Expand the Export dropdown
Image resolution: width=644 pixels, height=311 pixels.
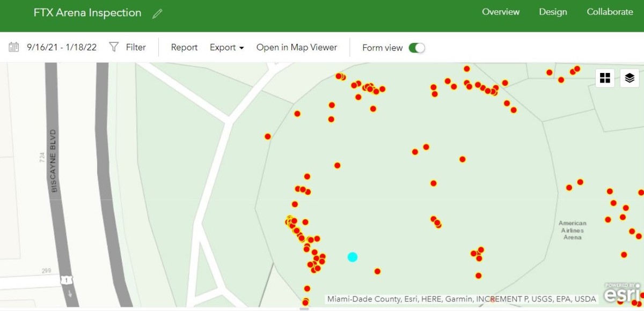coord(227,47)
